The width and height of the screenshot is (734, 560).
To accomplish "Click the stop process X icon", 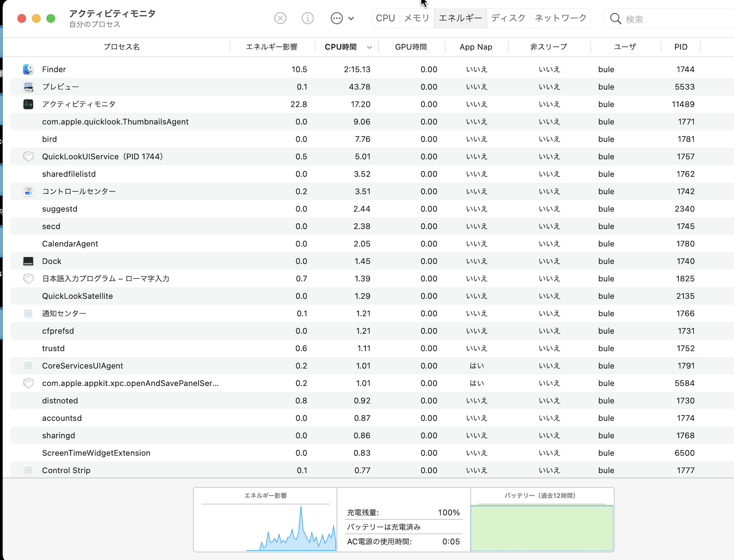I will (280, 18).
